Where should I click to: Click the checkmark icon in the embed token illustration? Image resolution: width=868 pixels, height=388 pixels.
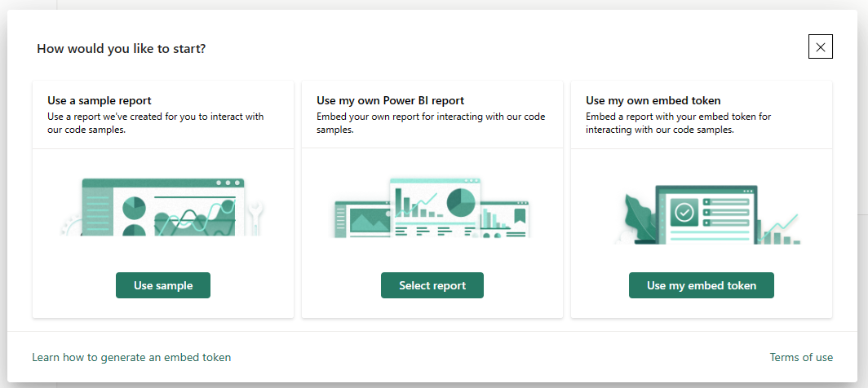pyautogui.click(x=684, y=212)
